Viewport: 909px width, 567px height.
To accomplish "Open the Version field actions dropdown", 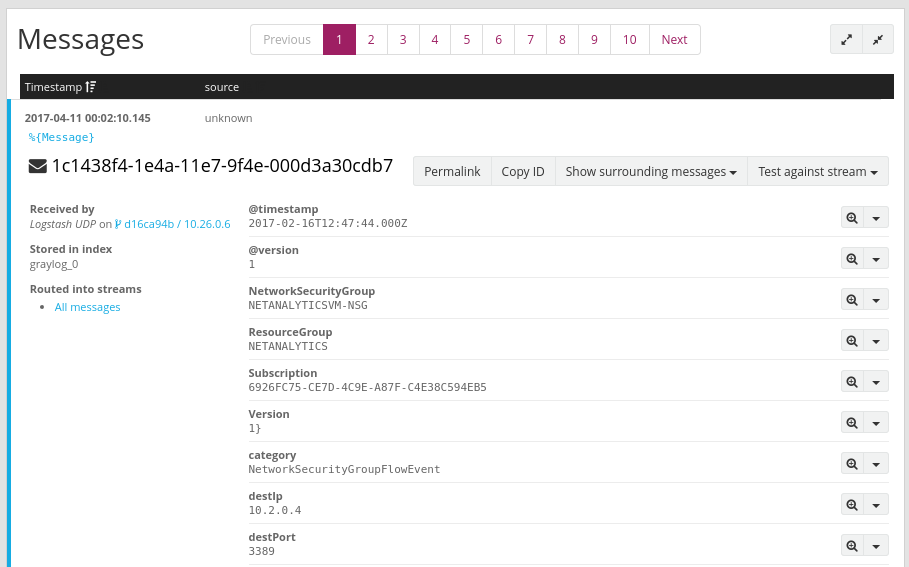I will click(876, 423).
